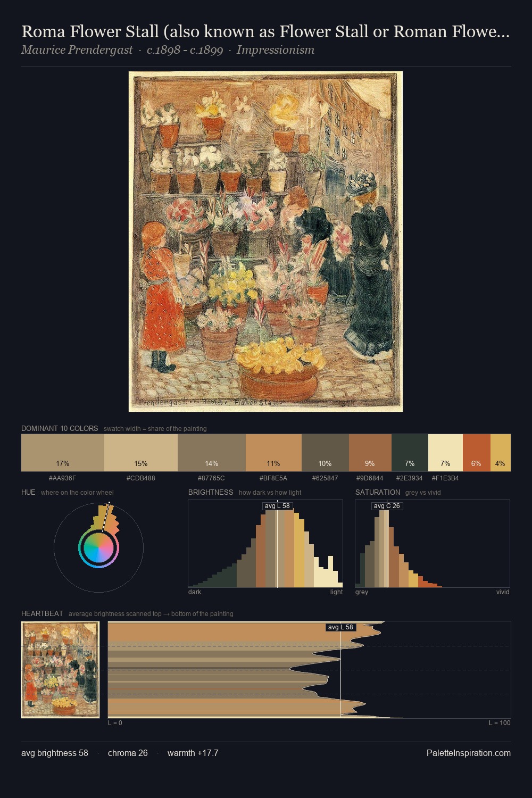
Task: Click the BRIGHTNESS section heading
Action: click(211, 492)
